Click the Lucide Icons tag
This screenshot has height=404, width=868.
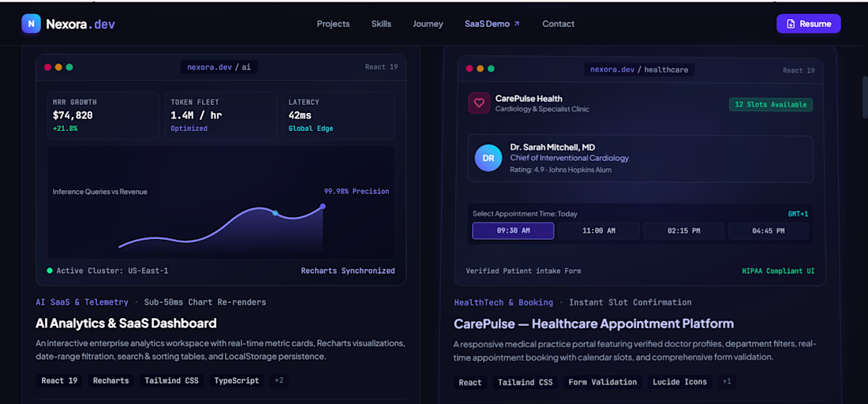(x=679, y=382)
